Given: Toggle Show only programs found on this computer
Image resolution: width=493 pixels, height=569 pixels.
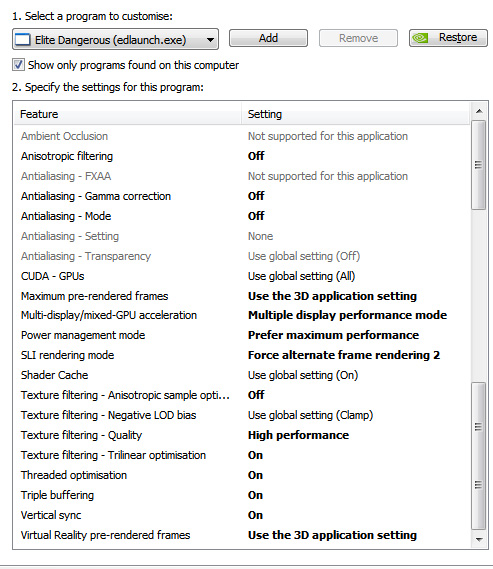Looking at the screenshot, I should [x=18, y=65].
